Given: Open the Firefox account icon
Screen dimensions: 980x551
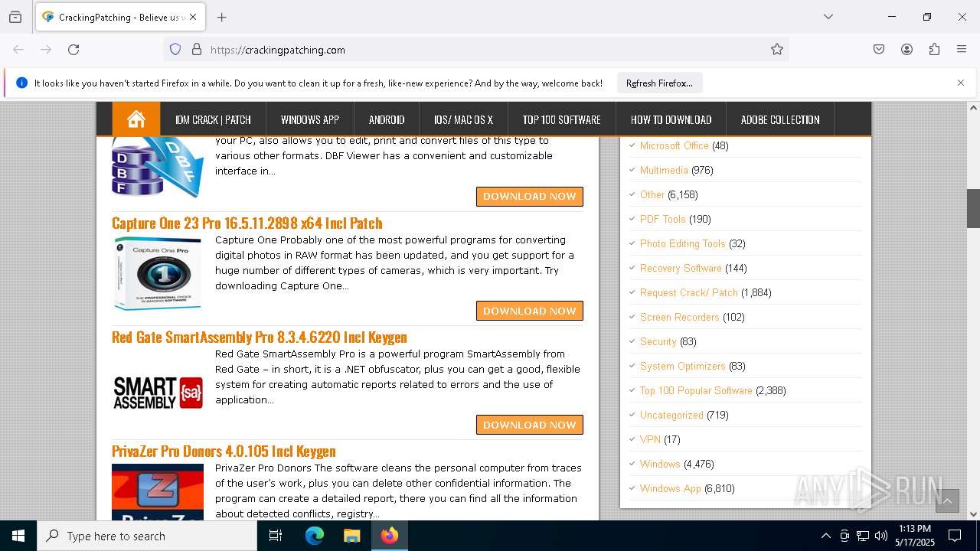Looking at the screenshot, I should (906, 50).
